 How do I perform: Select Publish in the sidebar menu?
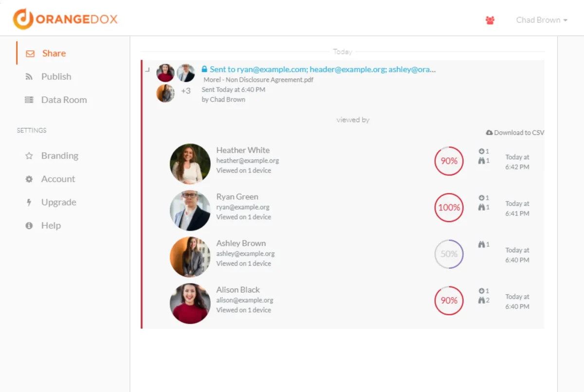(x=56, y=76)
